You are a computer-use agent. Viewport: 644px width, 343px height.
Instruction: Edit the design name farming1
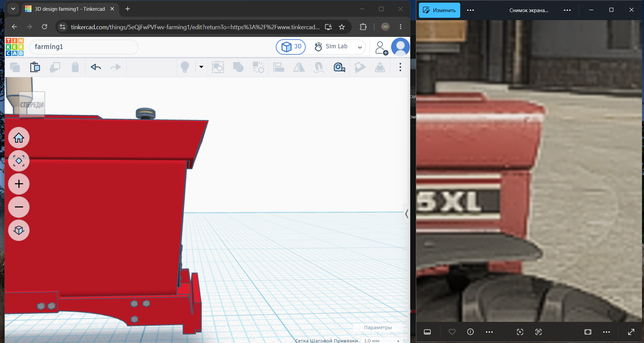(84, 47)
